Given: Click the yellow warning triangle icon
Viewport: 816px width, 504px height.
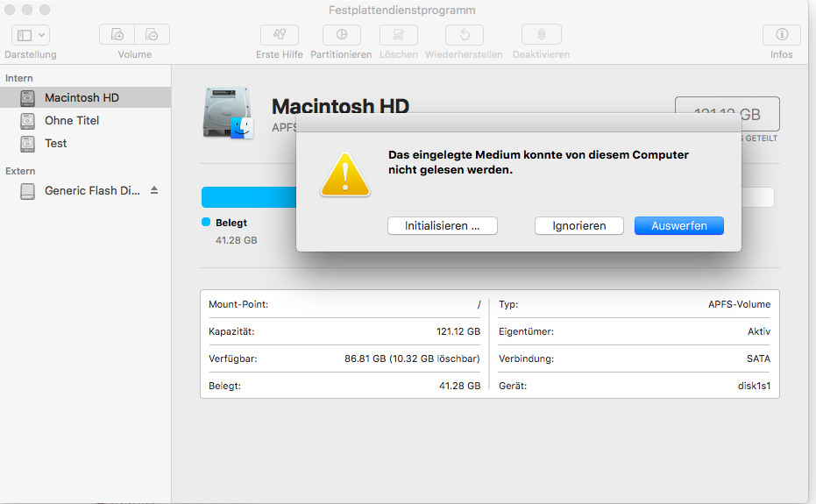Looking at the screenshot, I should coord(345,175).
